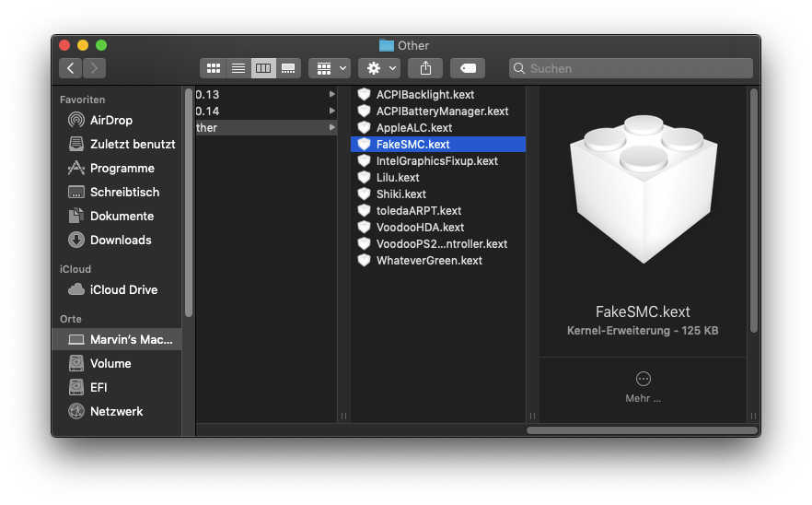This screenshot has width=812, height=505.
Task: Click the preview column resize handle
Action: click(x=753, y=416)
